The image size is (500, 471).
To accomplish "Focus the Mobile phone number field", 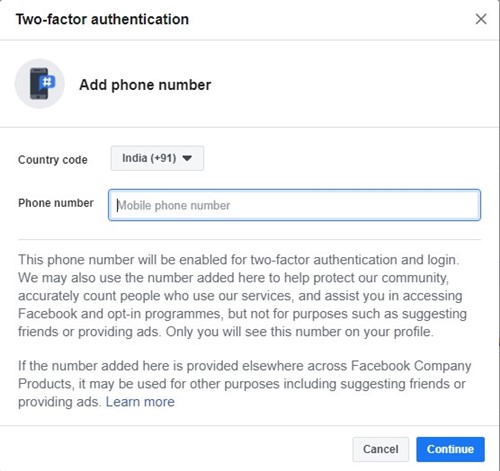I will coord(294,205).
